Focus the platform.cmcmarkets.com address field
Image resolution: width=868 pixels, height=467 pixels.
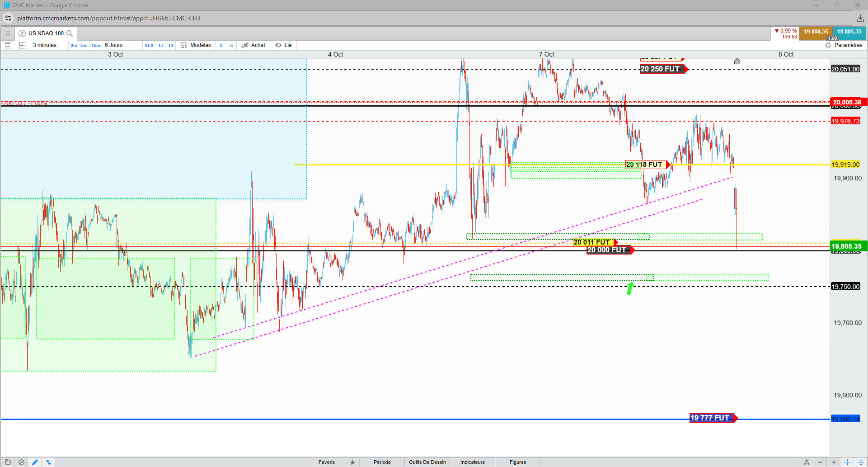pos(108,18)
